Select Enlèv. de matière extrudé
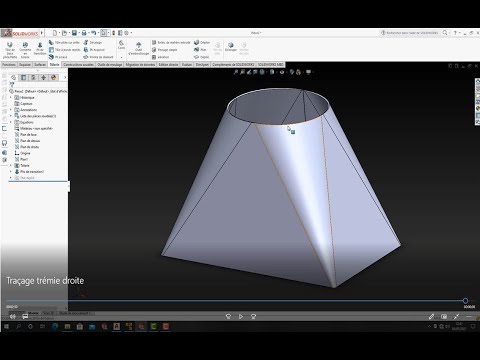The image size is (480, 360). [x=171, y=43]
